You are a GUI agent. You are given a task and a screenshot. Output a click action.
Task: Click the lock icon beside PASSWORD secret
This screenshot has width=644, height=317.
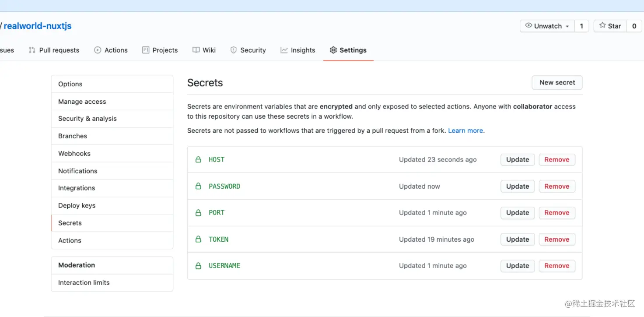click(x=198, y=187)
